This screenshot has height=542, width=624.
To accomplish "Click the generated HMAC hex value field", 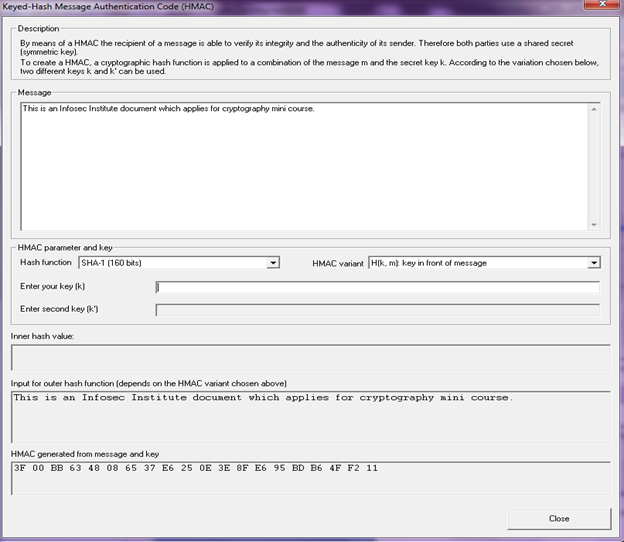I will (x=310, y=478).
